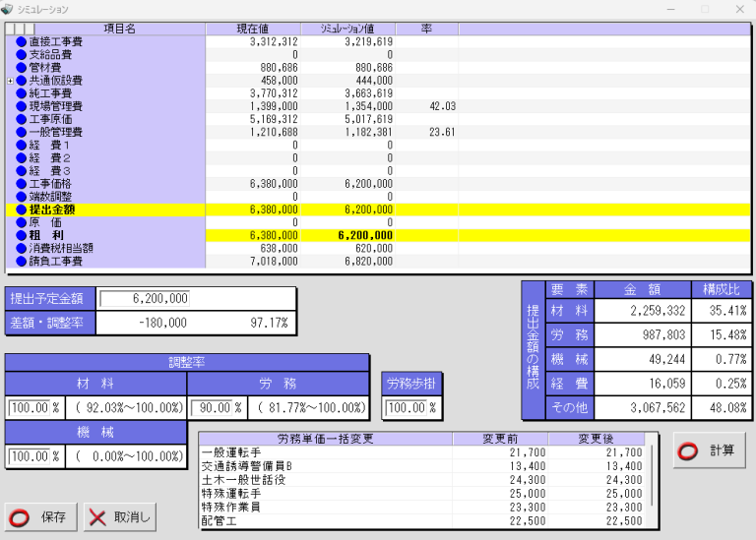Select the blue bullet next to 工事価格

click(x=22, y=184)
